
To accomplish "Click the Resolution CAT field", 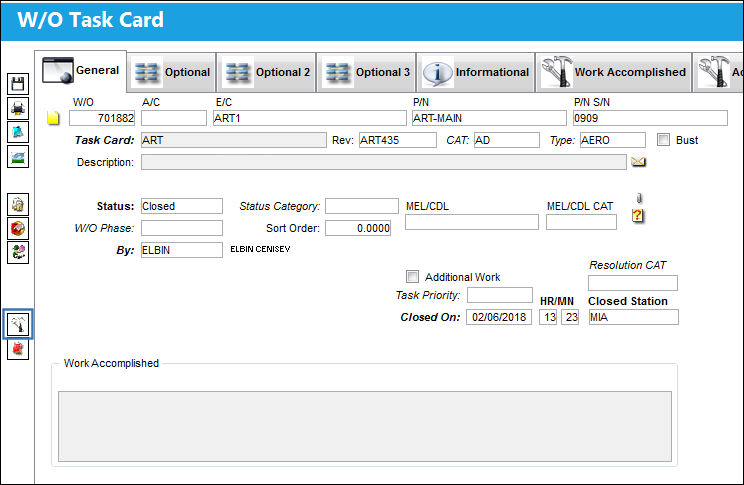I will point(632,283).
